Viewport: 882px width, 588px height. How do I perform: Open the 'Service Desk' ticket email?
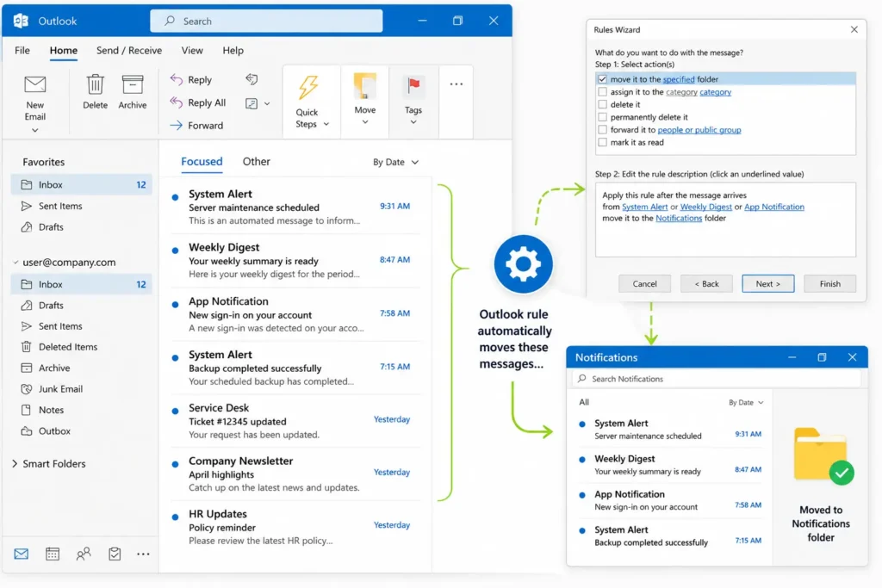pos(296,420)
